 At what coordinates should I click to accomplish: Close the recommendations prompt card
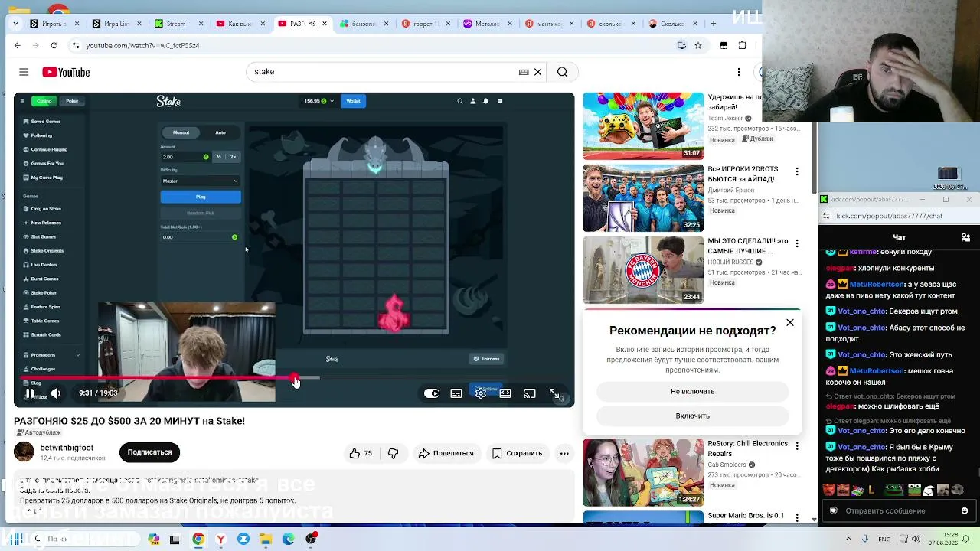790,323
